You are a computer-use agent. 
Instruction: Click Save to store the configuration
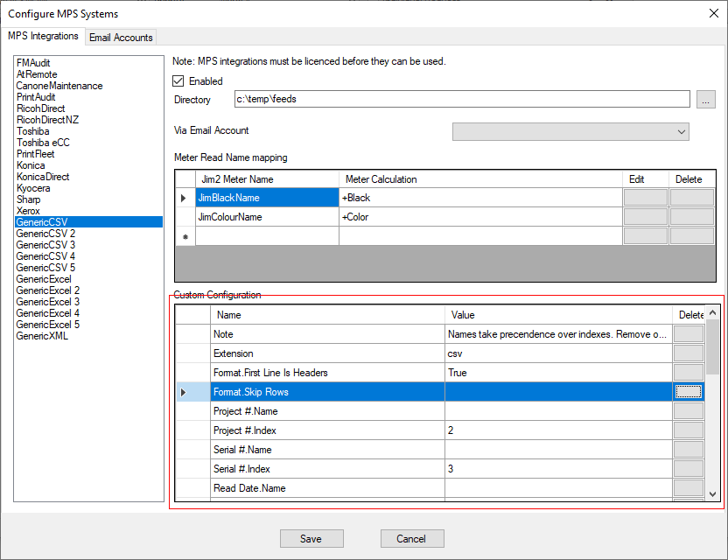click(x=311, y=538)
